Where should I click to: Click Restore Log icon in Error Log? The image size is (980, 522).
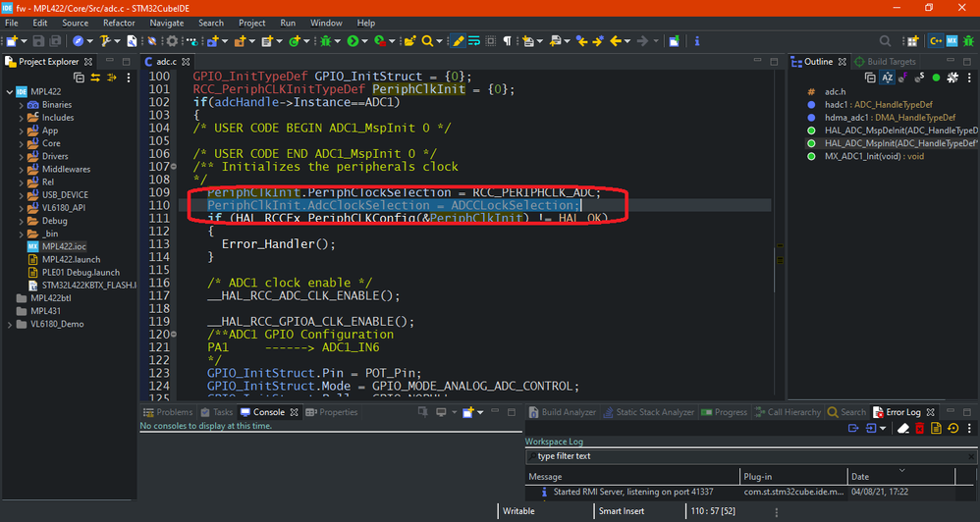953,429
